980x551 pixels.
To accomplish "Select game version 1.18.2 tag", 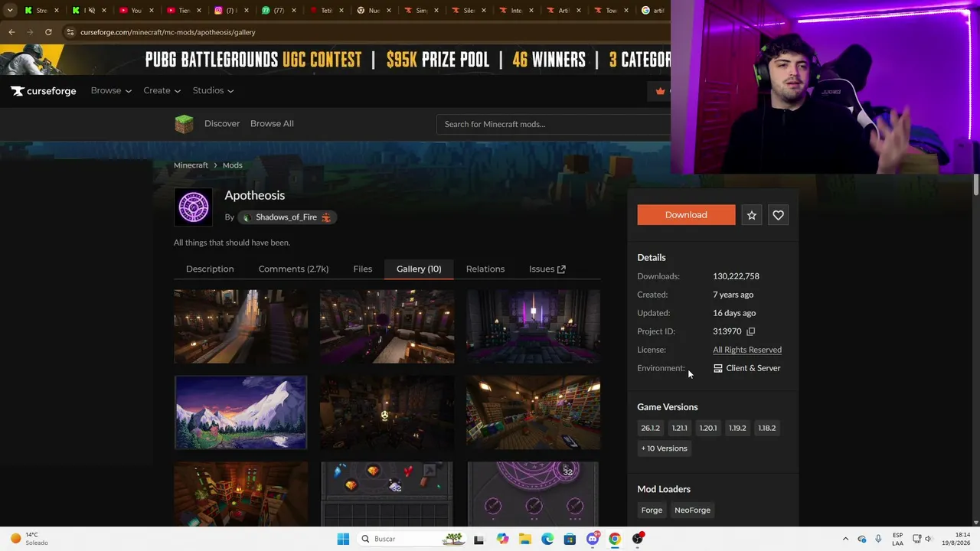I will pos(766,429).
